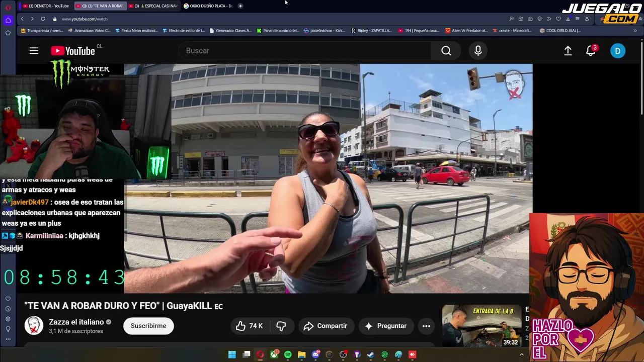The height and width of the screenshot is (362, 644).
Task: Start voice search with the microphone
Action: [478, 51]
